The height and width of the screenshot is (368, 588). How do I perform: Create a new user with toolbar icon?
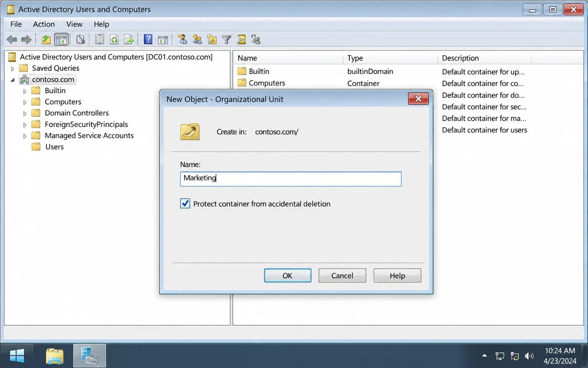coord(182,39)
